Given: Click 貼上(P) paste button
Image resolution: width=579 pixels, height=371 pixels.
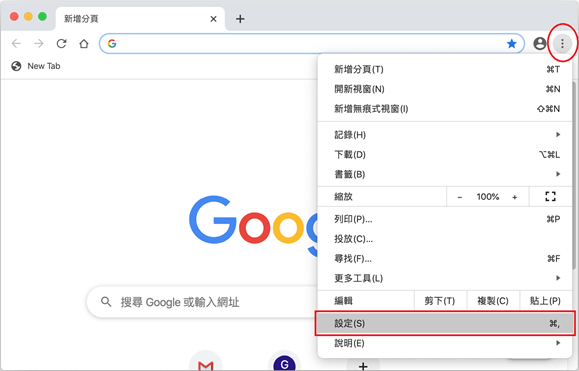Looking at the screenshot, I should click(545, 301).
